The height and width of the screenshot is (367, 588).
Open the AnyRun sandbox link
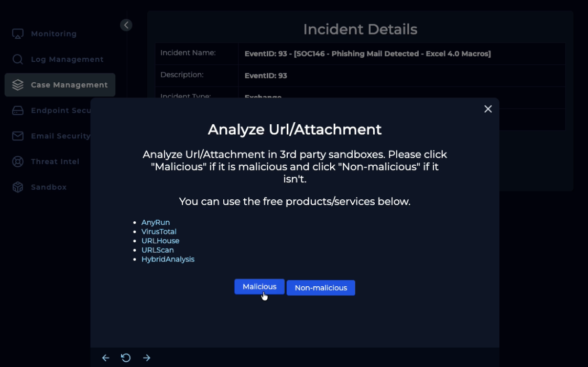point(156,222)
